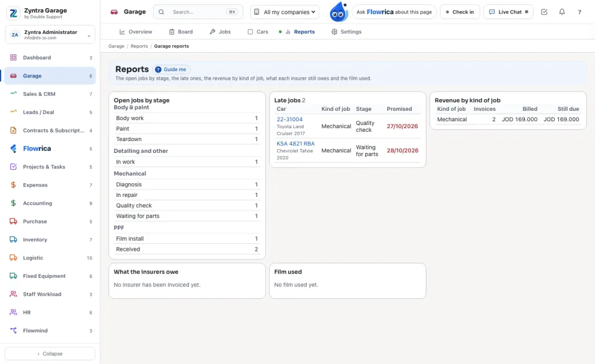Open the Jobs tab
Image resolution: width=595 pixels, height=364 pixels.
220,32
